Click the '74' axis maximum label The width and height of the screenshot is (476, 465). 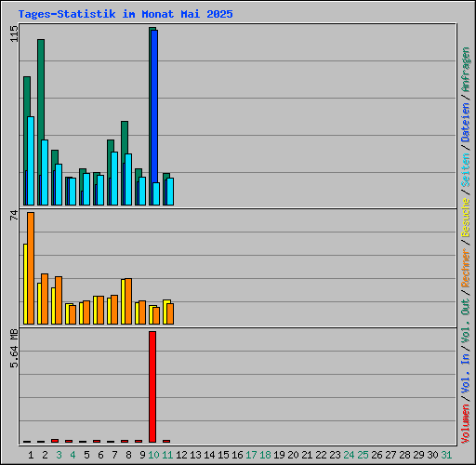point(14,216)
